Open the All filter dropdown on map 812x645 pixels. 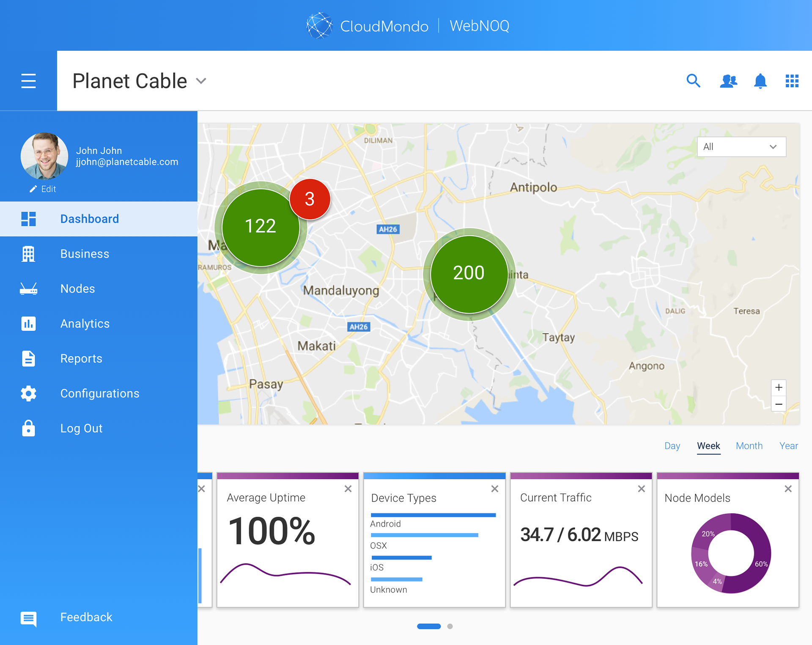click(x=741, y=147)
